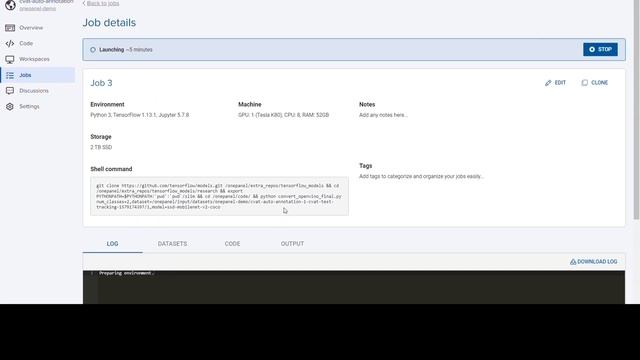Image resolution: width=640 pixels, height=360 pixels.
Task: Switch to the LOG tab
Action: click(112, 244)
